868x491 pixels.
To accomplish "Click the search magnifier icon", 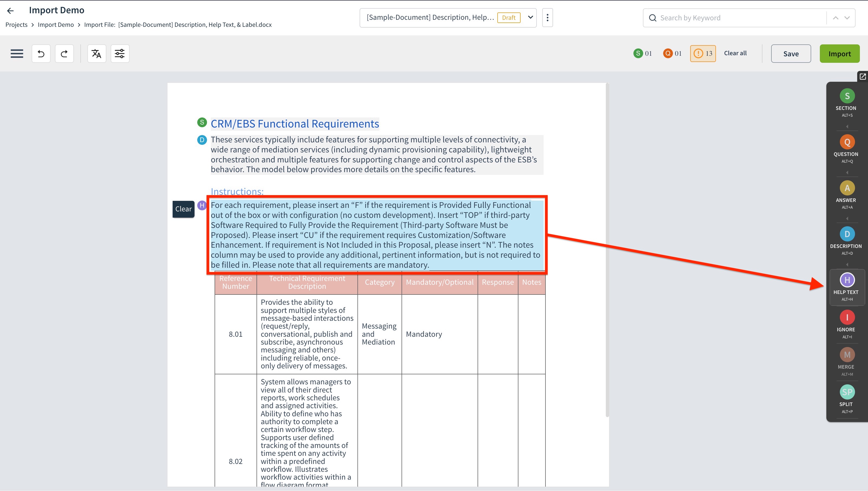I will (653, 18).
